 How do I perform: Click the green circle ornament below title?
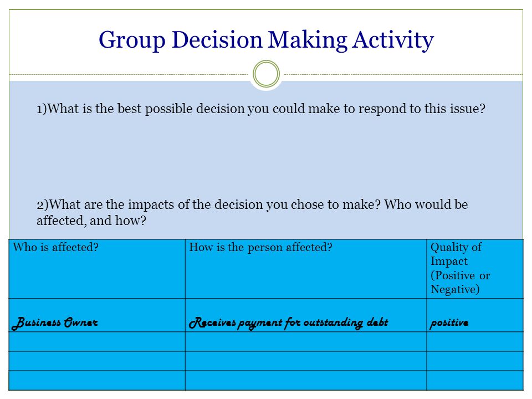(x=267, y=74)
